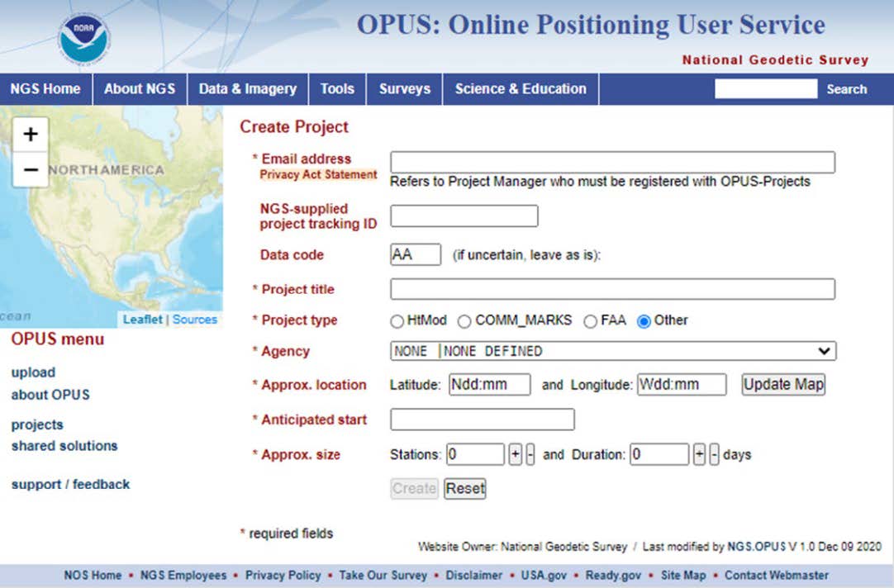Open the Site Map footer link
Viewport: 894px width, 588px height.
pos(683,575)
